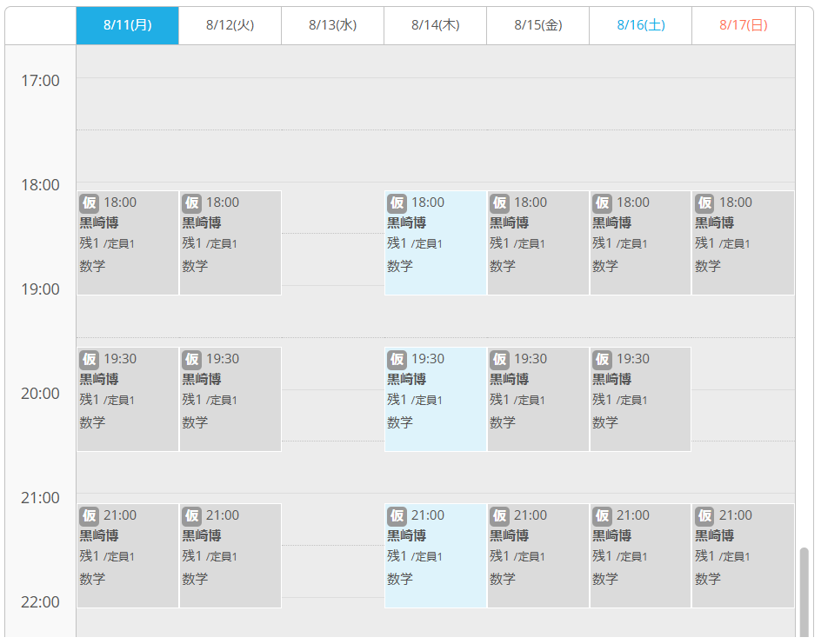Image resolution: width=821 pixels, height=644 pixels.
Task: Click the 仮 badge on 8/14 19:30 slot
Action: tap(397, 360)
